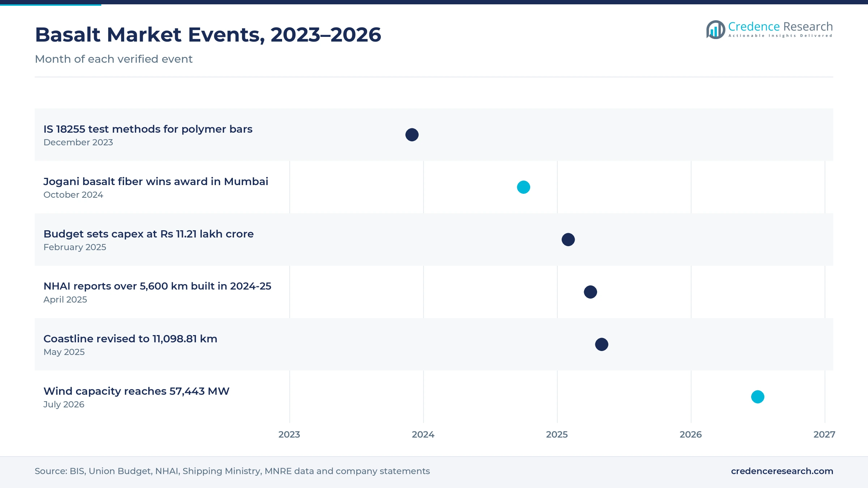This screenshot has width=868, height=488.
Task: Click the Credence Research brand name text
Action: pos(780,26)
